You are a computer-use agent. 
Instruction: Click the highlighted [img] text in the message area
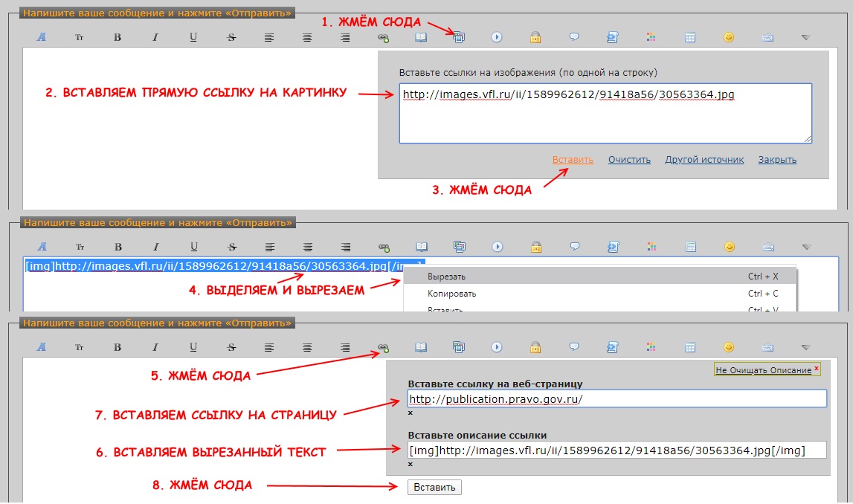[x=224, y=266]
